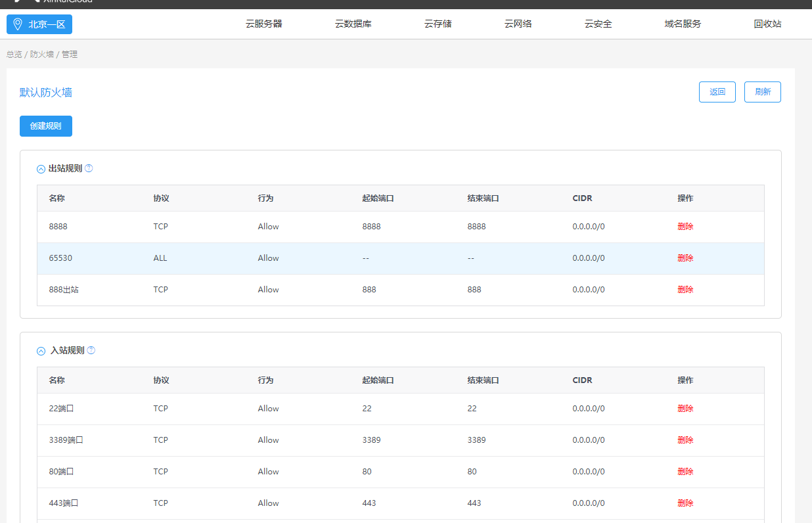Click CIDR 0.0.0.0/0 in 65530 row
This screenshot has height=523, width=812.
point(589,258)
